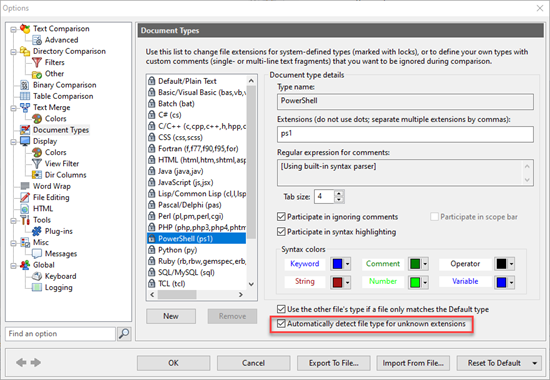The image size is (550, 380).
Task: Collapse the Text Merge tree node
Action: (13, 108)
